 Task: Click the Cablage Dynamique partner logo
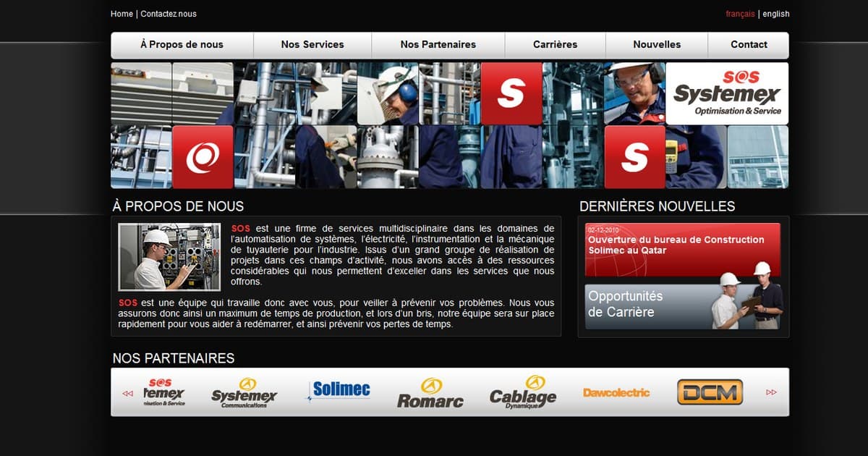(x=523, y=392)
